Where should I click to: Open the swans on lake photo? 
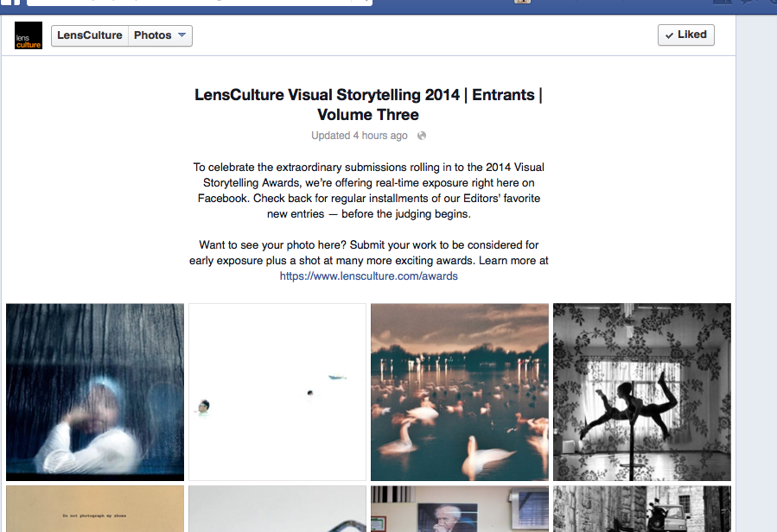460,392
